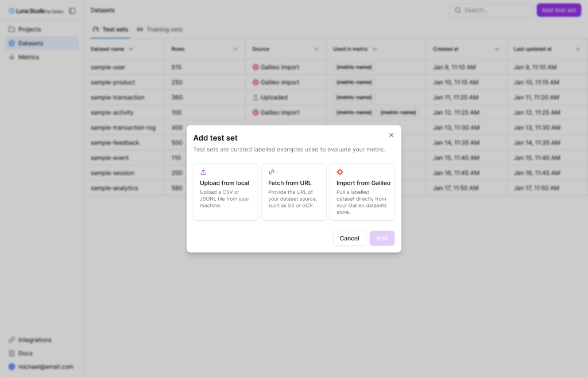Open Datasets in the sidebar

pos(42,43)
